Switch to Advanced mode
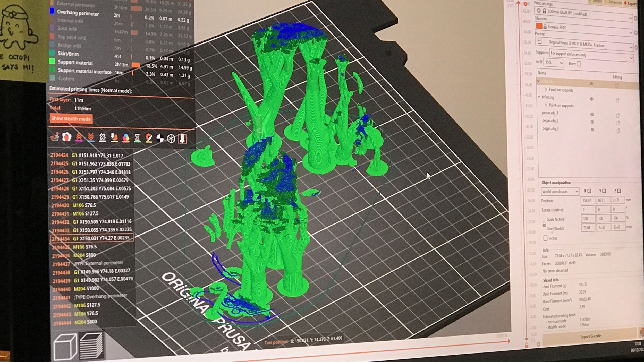644x362 pixels. (613, 2)
